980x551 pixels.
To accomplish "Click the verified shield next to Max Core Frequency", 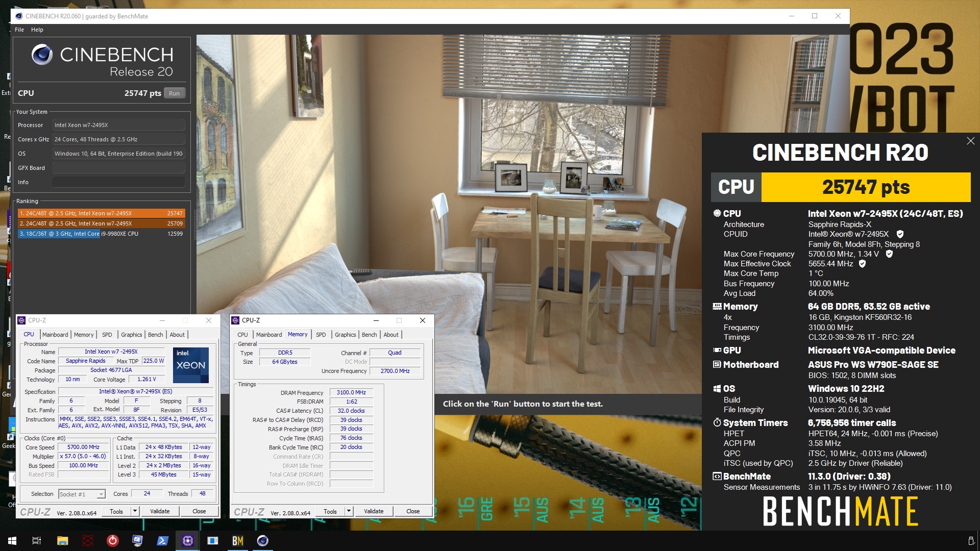I will coord(889,254).
